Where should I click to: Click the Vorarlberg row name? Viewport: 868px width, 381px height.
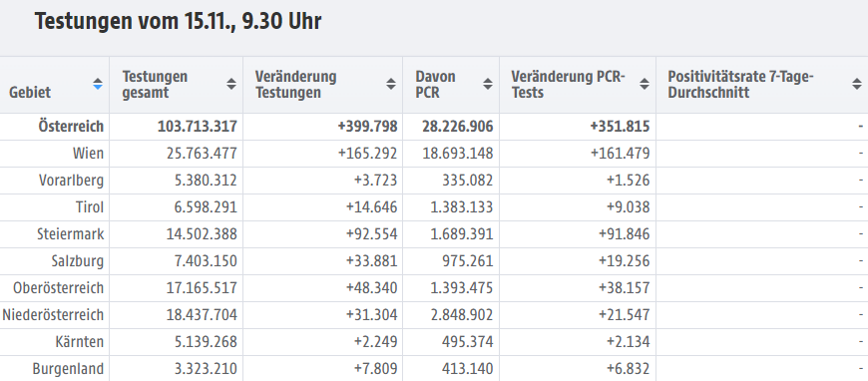[x=72, y=181]
